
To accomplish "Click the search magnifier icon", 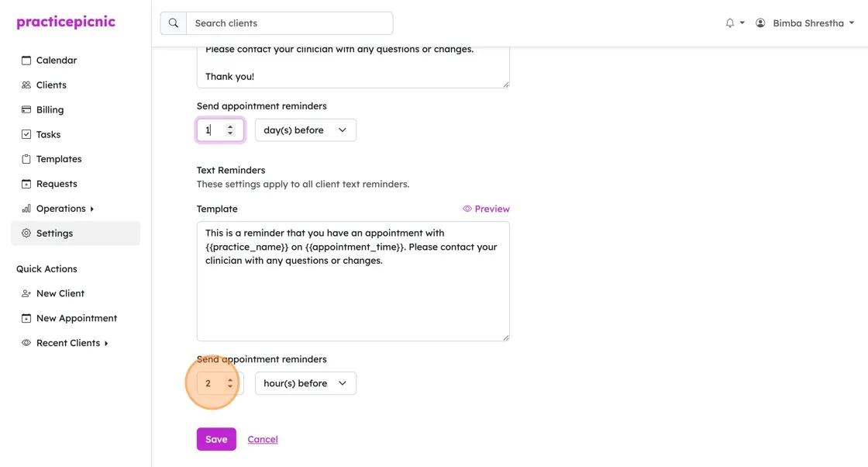I will point(174,23).
